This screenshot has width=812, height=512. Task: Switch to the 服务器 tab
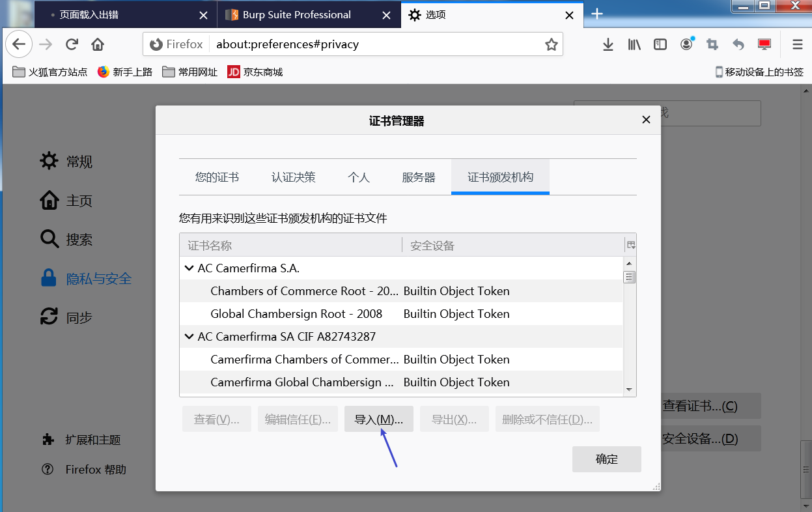(x=419, y=177)
